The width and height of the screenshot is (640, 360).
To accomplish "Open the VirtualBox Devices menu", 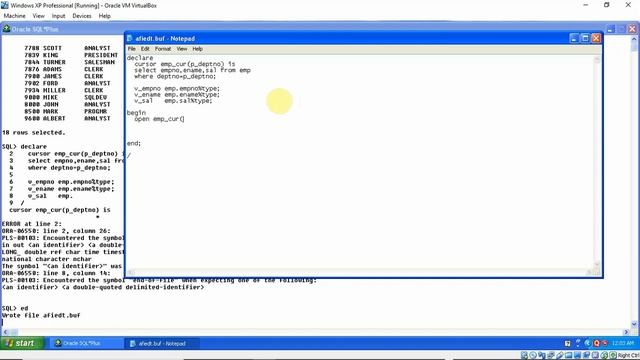I will coord(82,16).
